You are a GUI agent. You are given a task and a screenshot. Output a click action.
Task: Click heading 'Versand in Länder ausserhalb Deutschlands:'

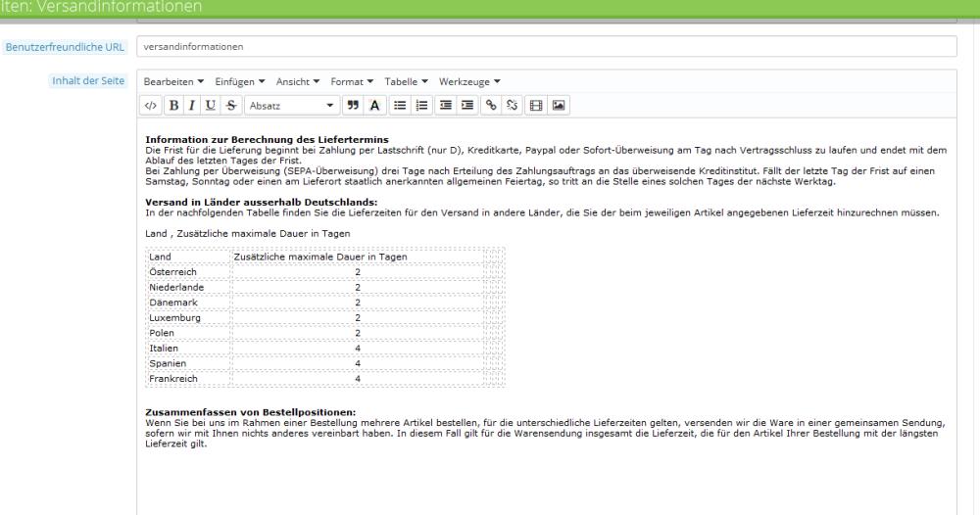262,203
